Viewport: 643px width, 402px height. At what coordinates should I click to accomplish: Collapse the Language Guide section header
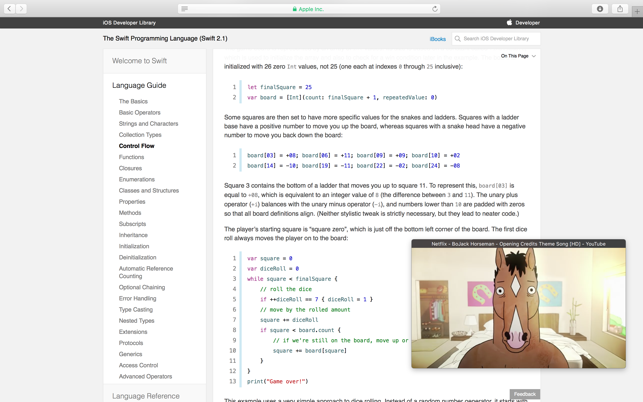click(x=139, y=85)
